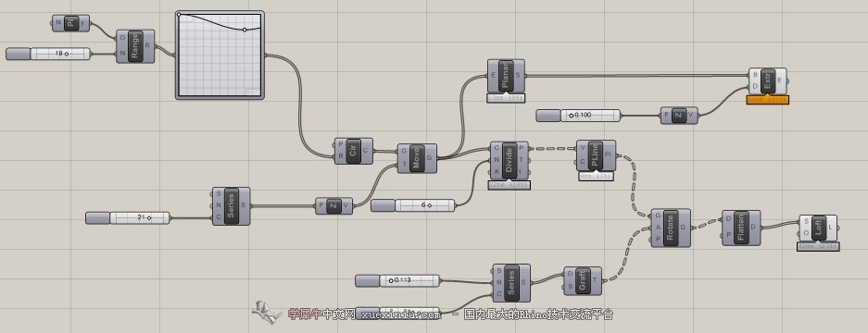Click the grip point on the graph curve
This screenshot has height=333, width=868.
[x=245, y=30]
